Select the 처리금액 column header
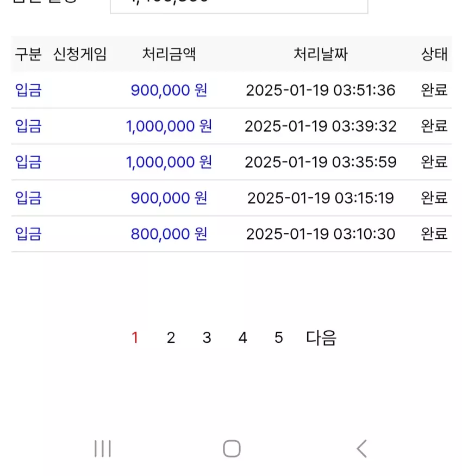Image resolution: width=462 pixels, height=476 pixels. pyautogui.click(x=169, y=54)
